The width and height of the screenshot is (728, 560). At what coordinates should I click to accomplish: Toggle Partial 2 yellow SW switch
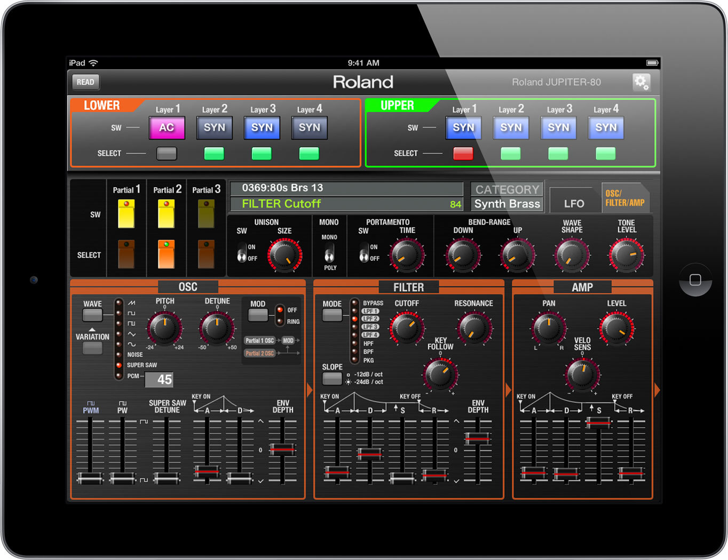166,214
